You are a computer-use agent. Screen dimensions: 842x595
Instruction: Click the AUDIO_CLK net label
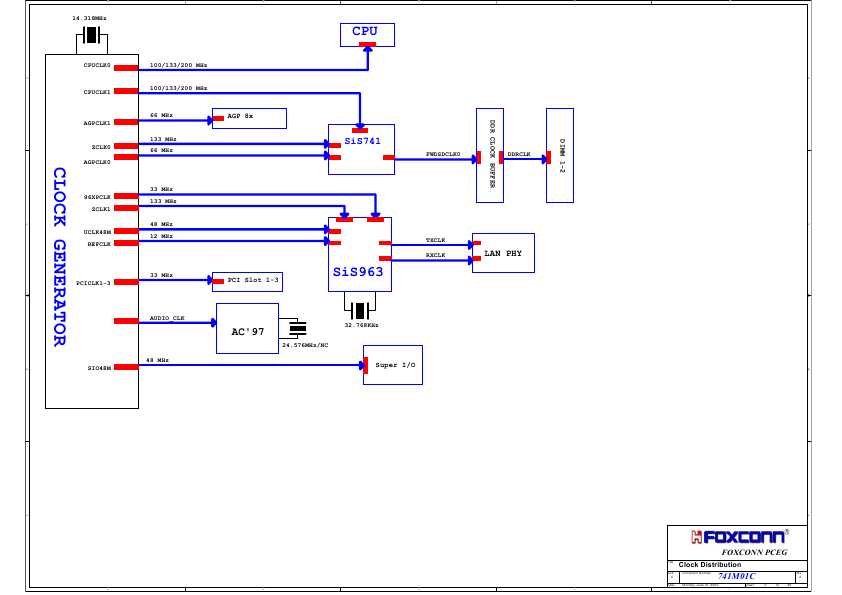167,318
